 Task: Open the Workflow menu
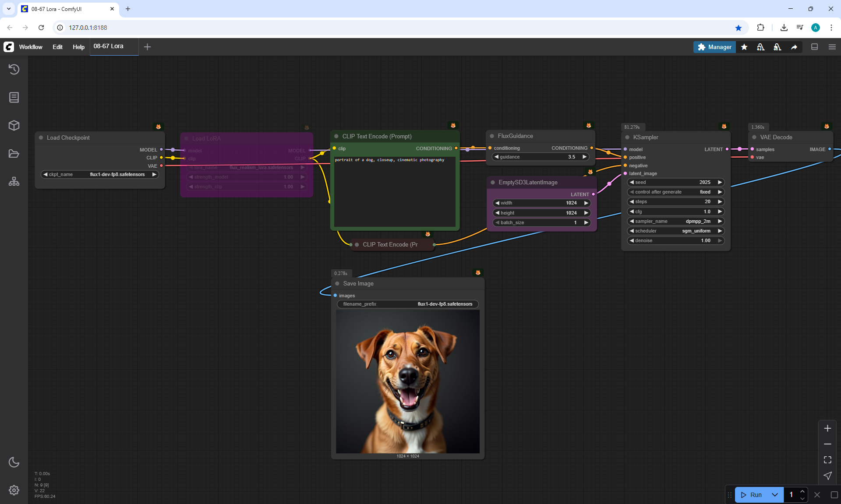coord(31,47)
